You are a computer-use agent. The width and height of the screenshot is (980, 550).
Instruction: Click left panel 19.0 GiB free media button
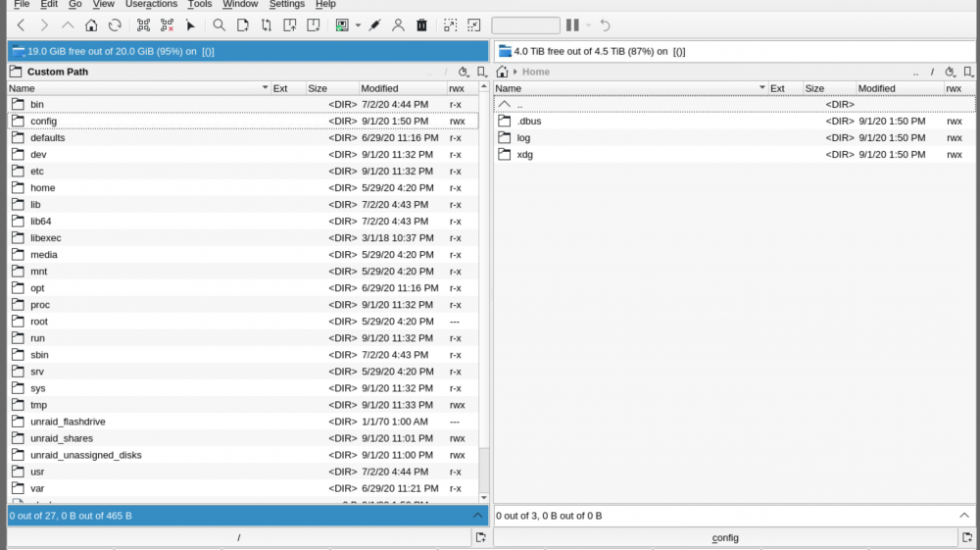[248, 51]
